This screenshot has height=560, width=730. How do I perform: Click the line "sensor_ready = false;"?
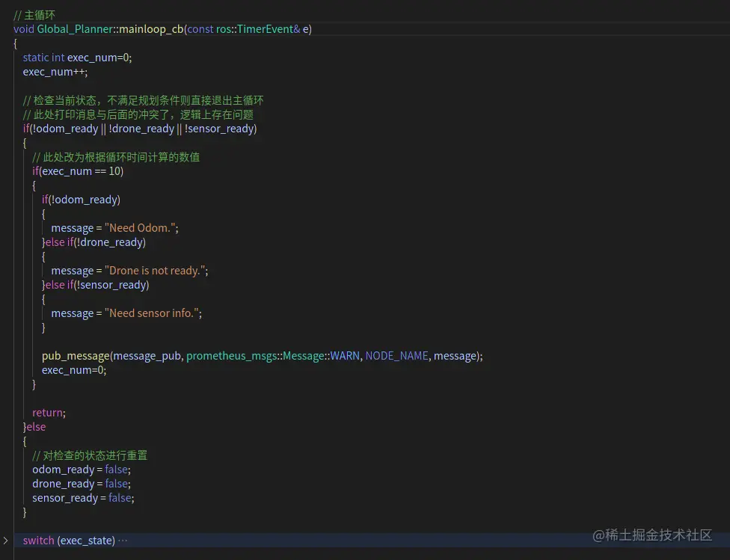click(83, 498)
